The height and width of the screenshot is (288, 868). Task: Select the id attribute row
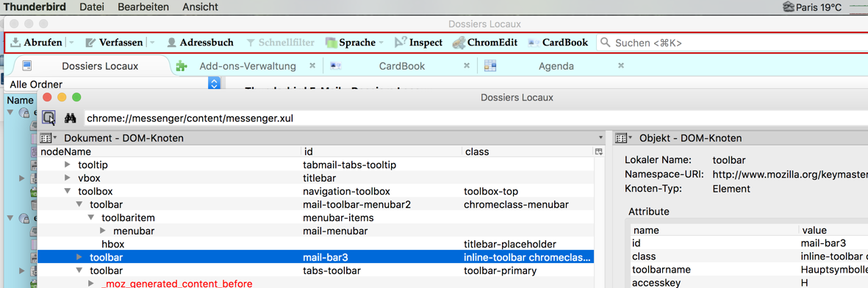click(749, 243)
